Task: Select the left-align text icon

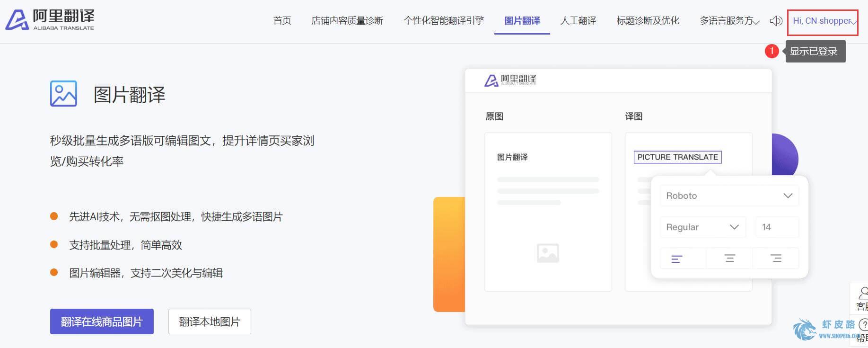Action: pos(677,259)
